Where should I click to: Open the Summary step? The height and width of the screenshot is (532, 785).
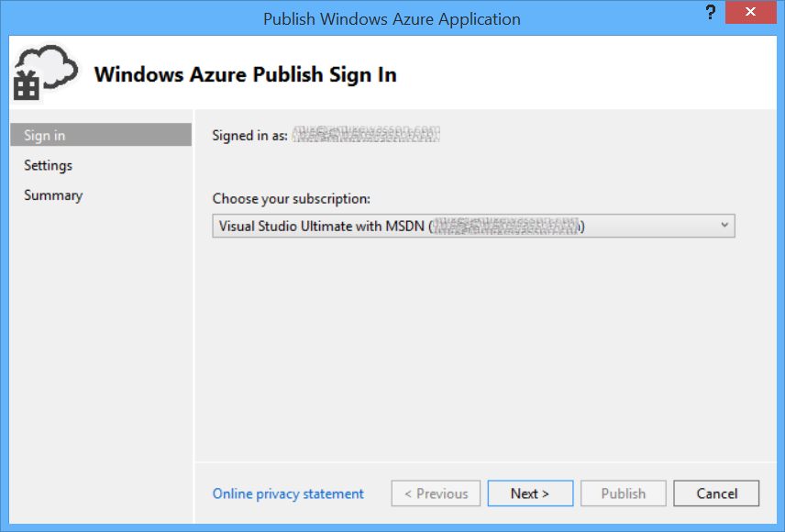[x=53, y=194]
